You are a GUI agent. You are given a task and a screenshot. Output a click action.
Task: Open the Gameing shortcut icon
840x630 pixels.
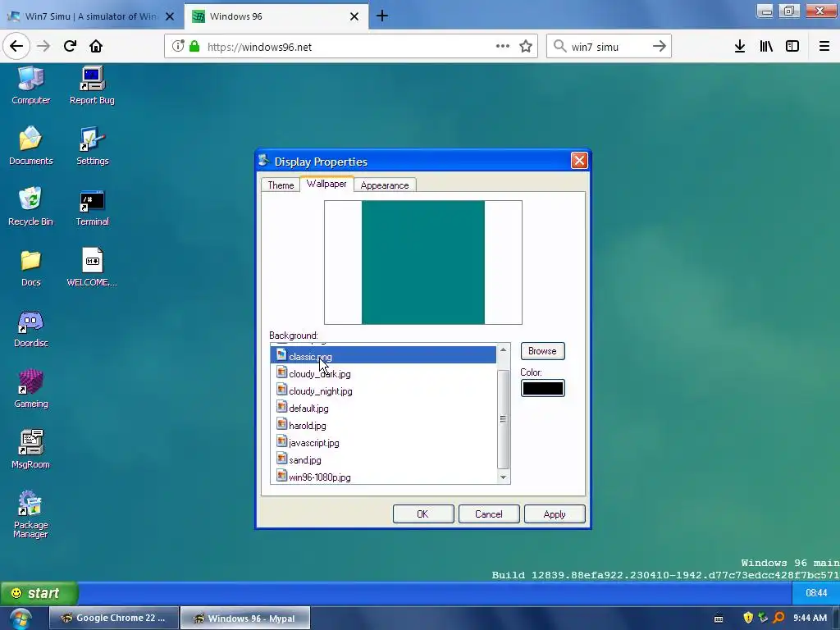pyautogui.click(x=31, y=389)
